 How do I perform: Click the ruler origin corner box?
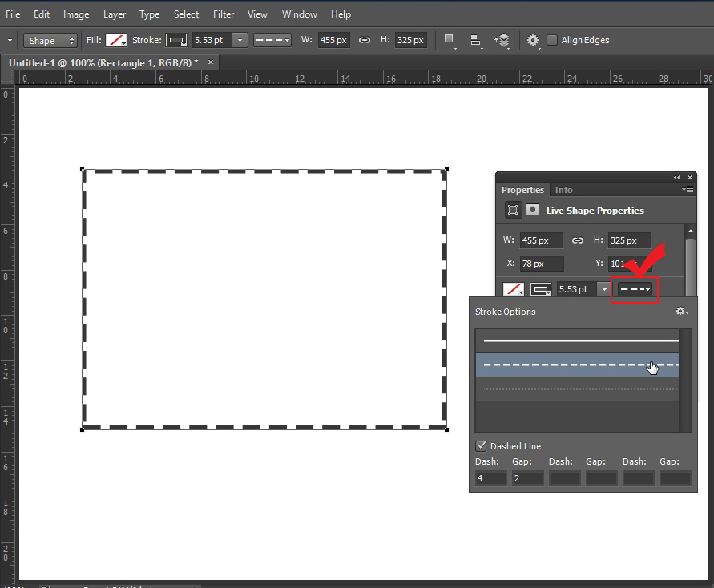(x=7, y=78)
